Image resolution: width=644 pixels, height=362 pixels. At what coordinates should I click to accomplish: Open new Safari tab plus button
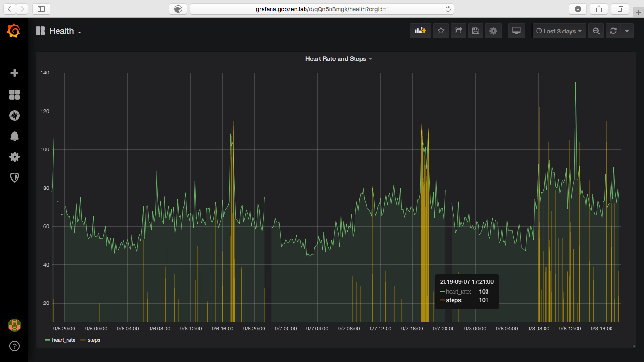point(638,12)
